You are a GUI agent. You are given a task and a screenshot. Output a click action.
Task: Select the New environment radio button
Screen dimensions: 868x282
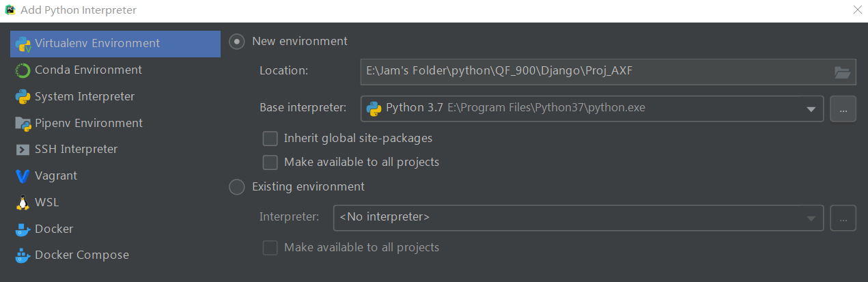pyautogui.click(x=236, y=42)
